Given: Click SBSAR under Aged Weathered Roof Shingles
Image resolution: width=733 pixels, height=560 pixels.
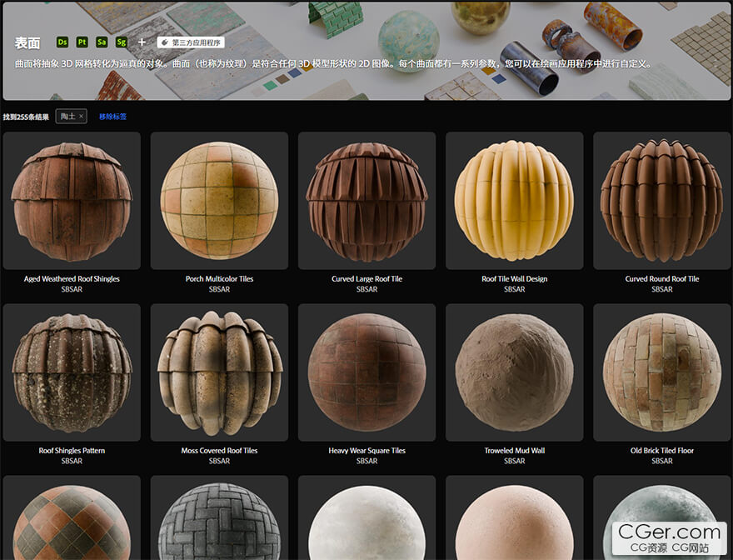Looking at the screenshot, I should [x=72, y=290].
